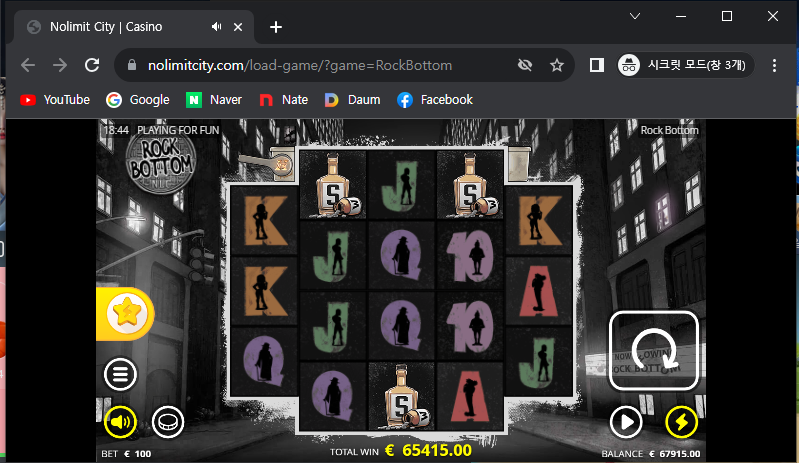
Task: Open a new browser tab
Action: pyautogui.click(x=276, y=26)
